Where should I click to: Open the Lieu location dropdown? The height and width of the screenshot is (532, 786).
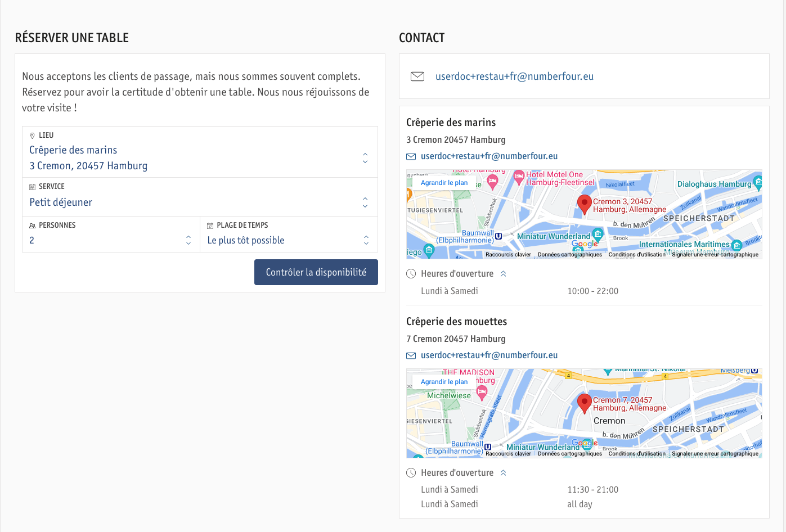200,152
